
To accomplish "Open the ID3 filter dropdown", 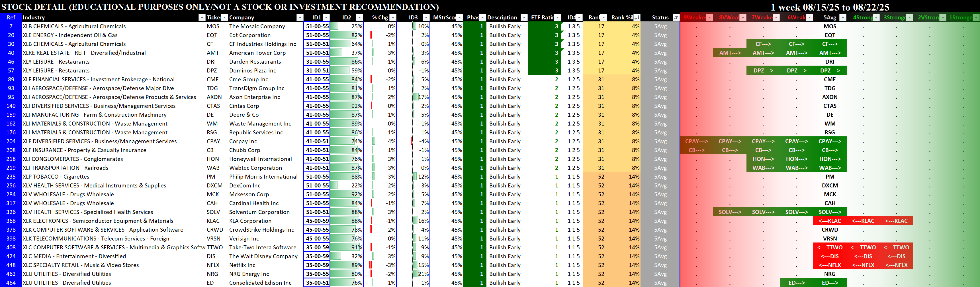I will [x=426, y=17].
